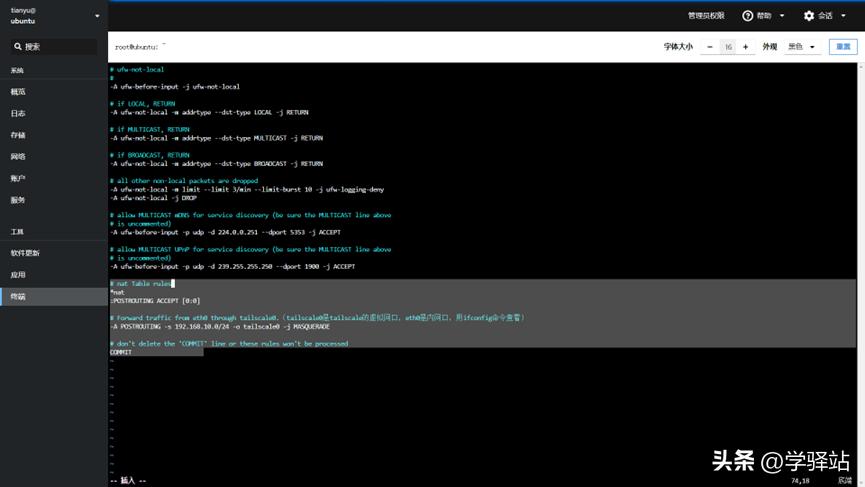Click the font size value 16 field
Image resolution: width=865 pixels, height=487 pixels.
(728, 47)
